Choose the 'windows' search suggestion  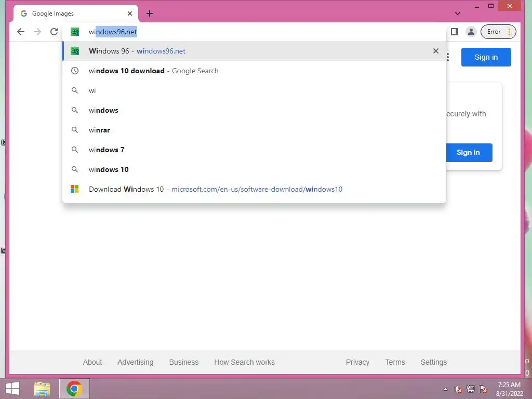[255, 110]
